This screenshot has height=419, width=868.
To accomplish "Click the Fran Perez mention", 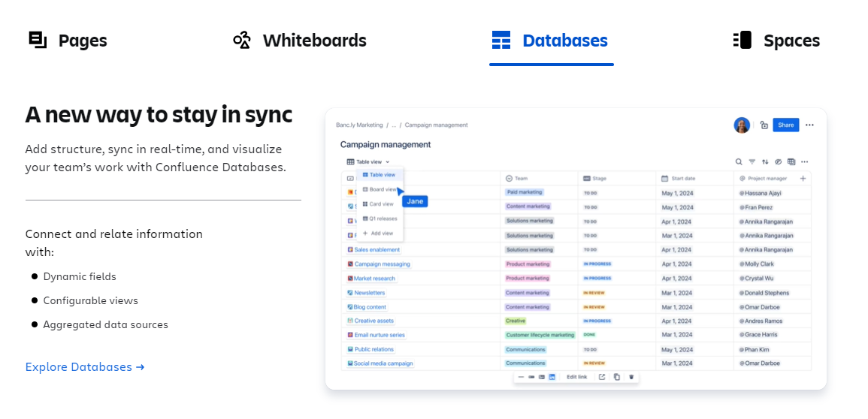I will [755, 208].
